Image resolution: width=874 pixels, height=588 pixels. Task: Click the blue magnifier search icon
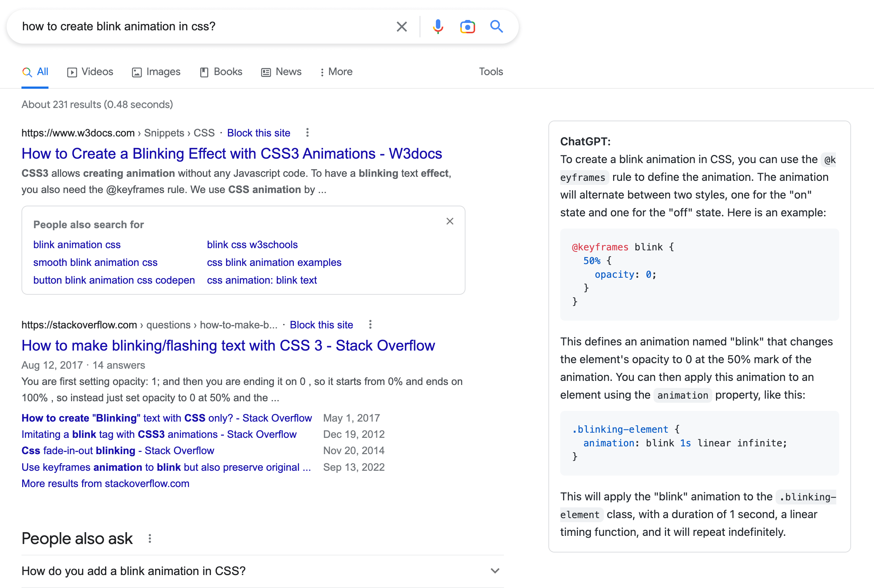pos(496,27)
